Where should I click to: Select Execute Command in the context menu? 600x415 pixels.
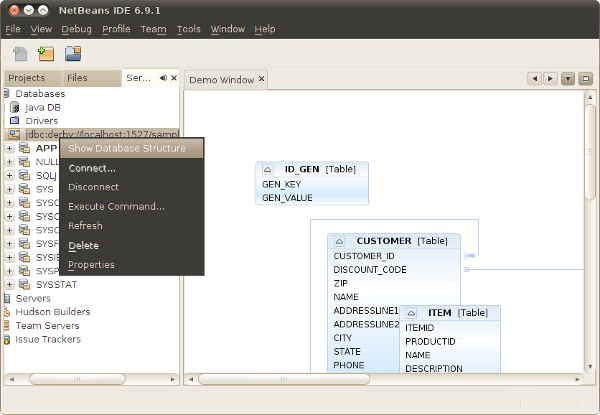tap(116, 207)
